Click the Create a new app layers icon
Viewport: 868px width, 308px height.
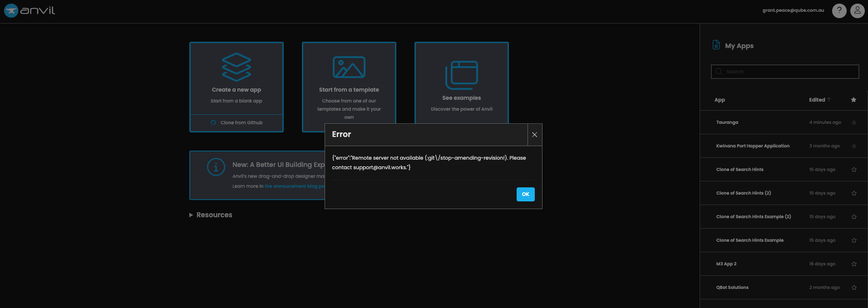(237, 67)
